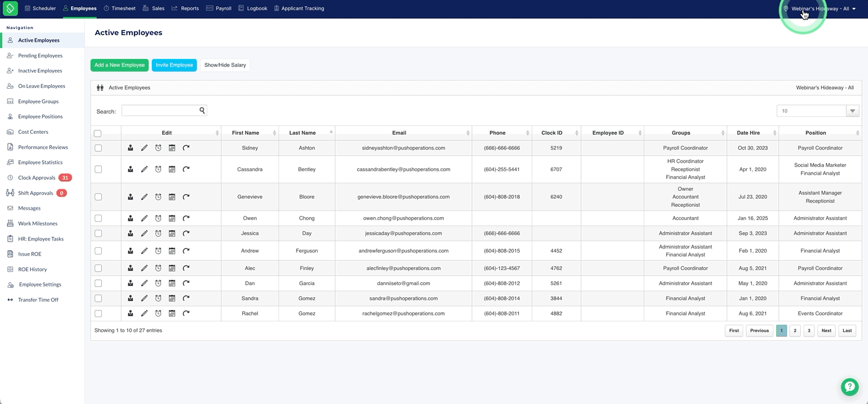This screenshot has height=404, width=868.
Task: Open the Applicant Tracking tab
Action: click(x=299, y=8)
